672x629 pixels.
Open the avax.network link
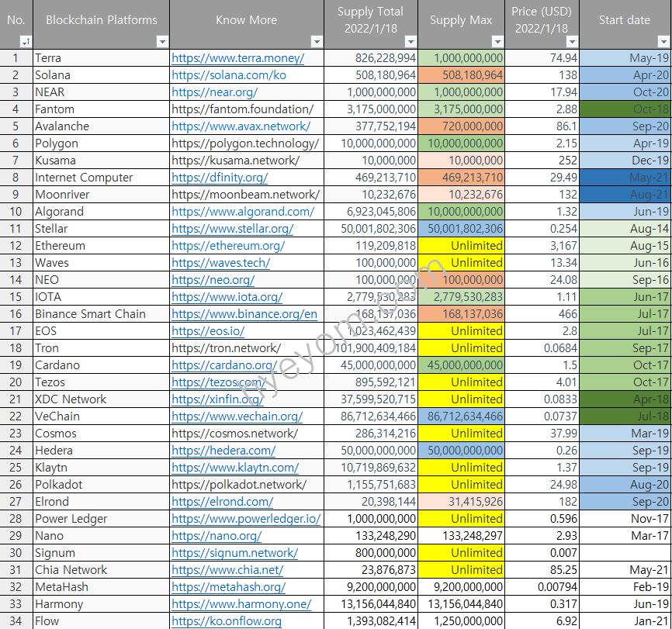(x=241, y=126)
